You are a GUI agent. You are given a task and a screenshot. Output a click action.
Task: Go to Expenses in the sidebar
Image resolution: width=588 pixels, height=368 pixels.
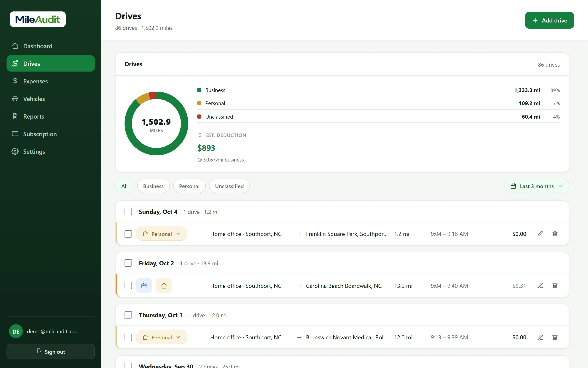pyautogui.click(x=51, y=81)
